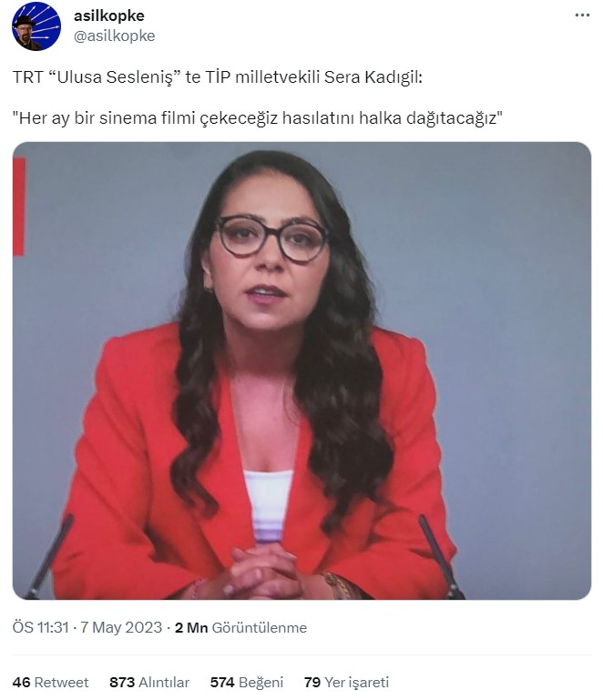Click the ÖS 11:31 timestamp
The image size is (603, 700).
(x=40, y=628)
